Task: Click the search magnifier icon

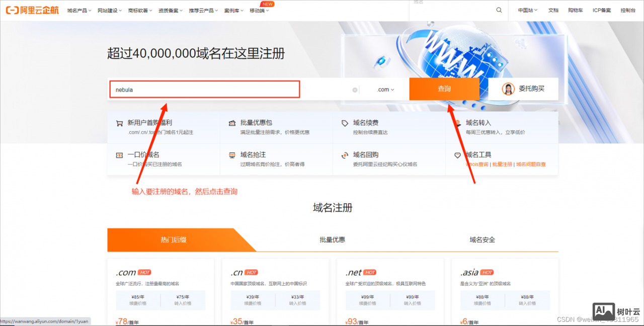Action: pos(499,10)
